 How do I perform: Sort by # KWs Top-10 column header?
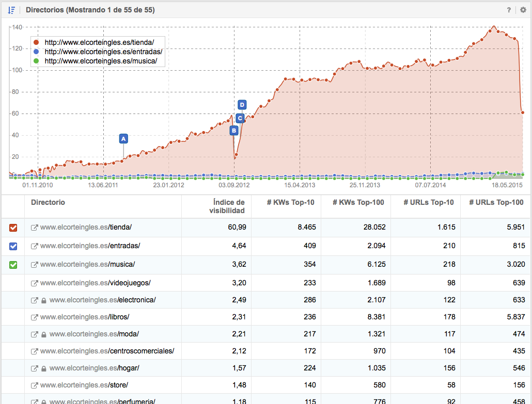tap(291, 202)
